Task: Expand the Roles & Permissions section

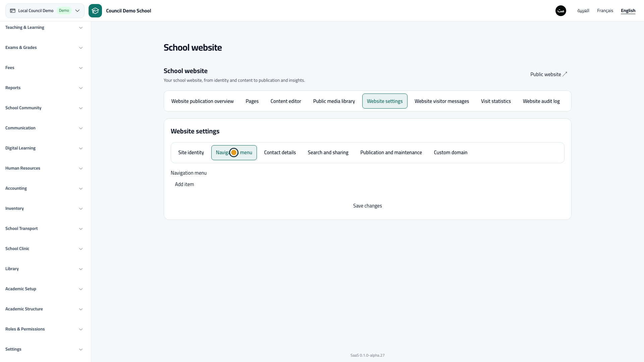Action: point(44,329)
